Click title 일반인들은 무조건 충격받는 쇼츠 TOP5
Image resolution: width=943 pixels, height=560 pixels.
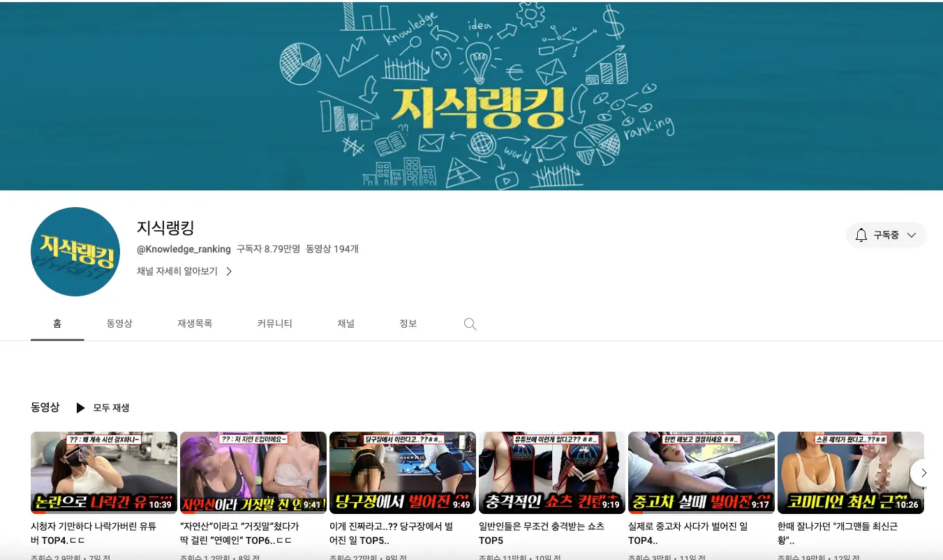[x=542, y=533]
